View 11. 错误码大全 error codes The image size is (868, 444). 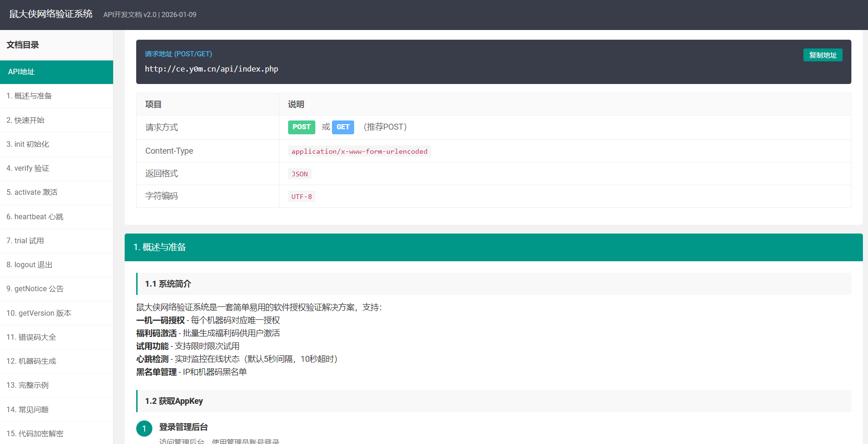(x=31, y=337)
